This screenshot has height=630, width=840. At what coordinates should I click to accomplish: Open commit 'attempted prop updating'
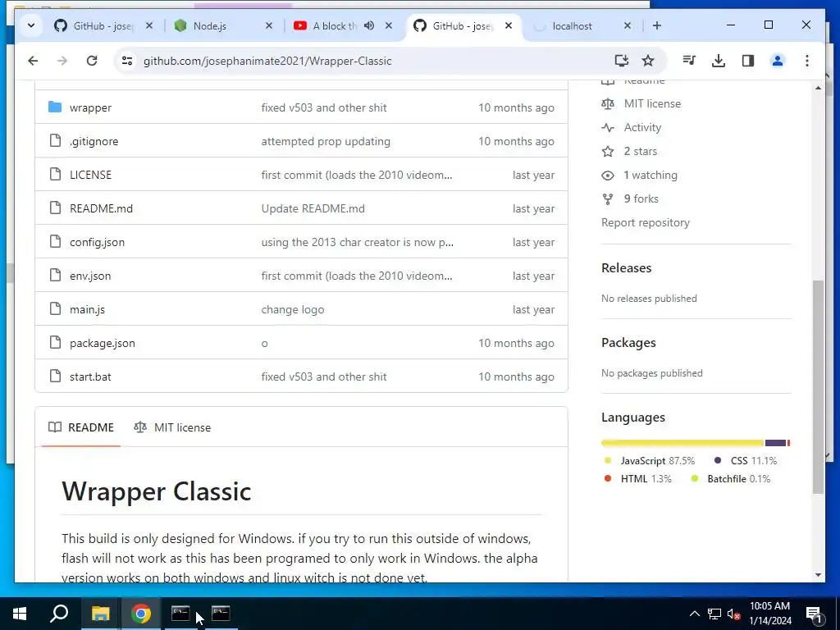(326, 141)
